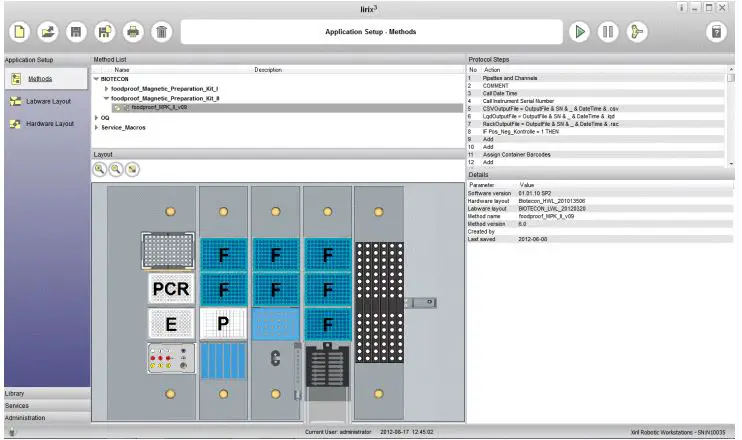This screenshot has width=742, height=440.
Task: Create a new method with the blank page icon
Action: tap(19, 32)
